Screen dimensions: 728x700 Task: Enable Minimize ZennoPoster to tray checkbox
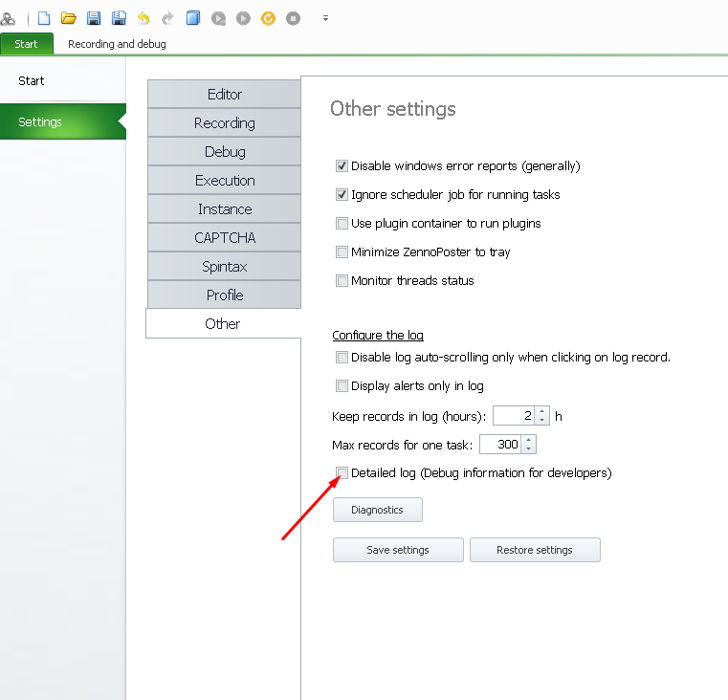(342, 252)
